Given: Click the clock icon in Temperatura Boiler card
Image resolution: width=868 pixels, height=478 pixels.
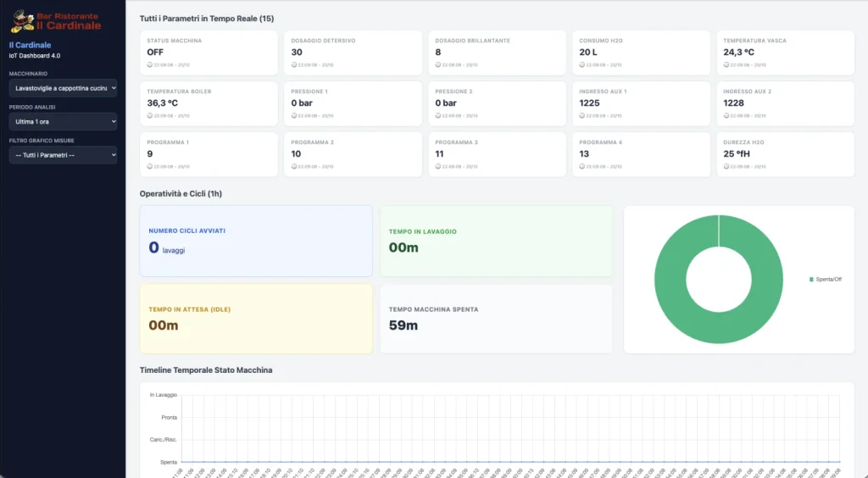Looking at the screenshot, I should click(x=149, y=115).
